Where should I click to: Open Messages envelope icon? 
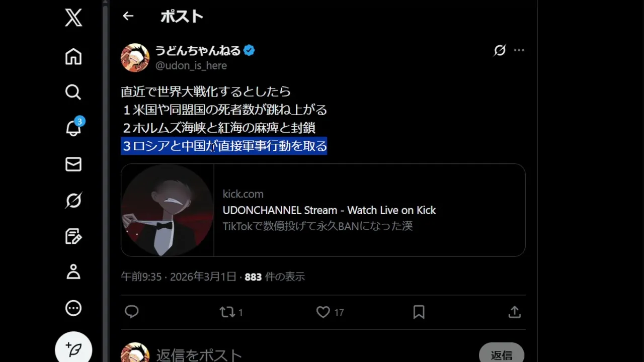coord(73,164)
